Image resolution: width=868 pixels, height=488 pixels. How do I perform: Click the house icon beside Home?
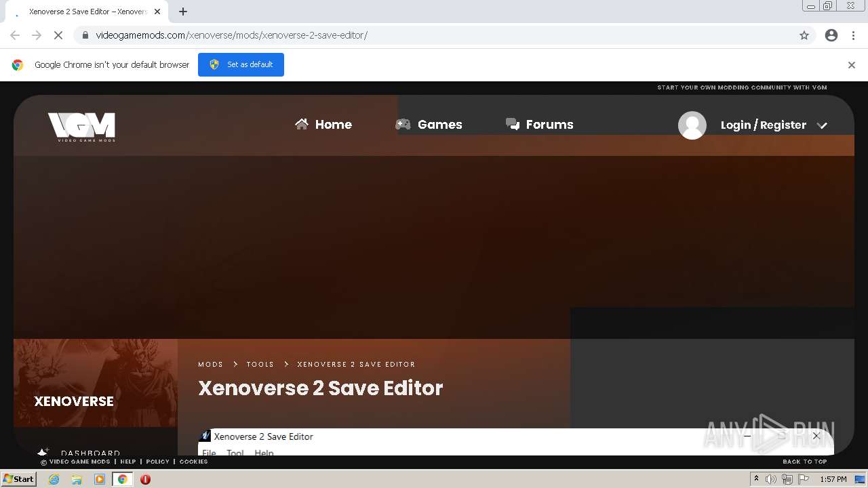(x=302, y=123)
